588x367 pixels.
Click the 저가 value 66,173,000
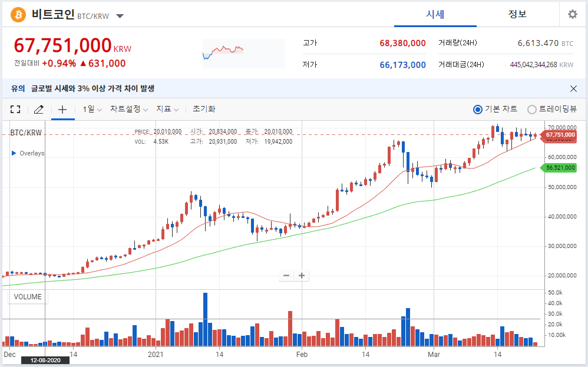402,65
